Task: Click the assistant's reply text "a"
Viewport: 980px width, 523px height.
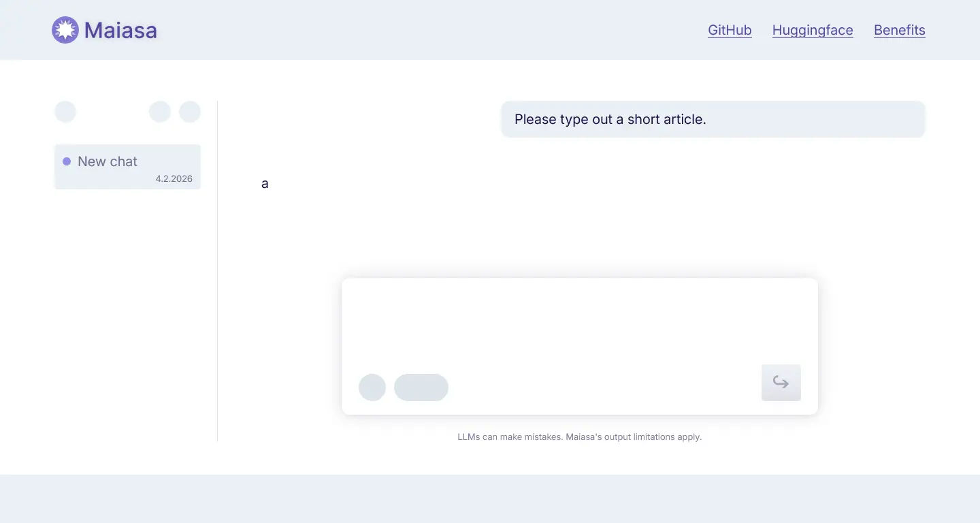Action: pos(265,184)
